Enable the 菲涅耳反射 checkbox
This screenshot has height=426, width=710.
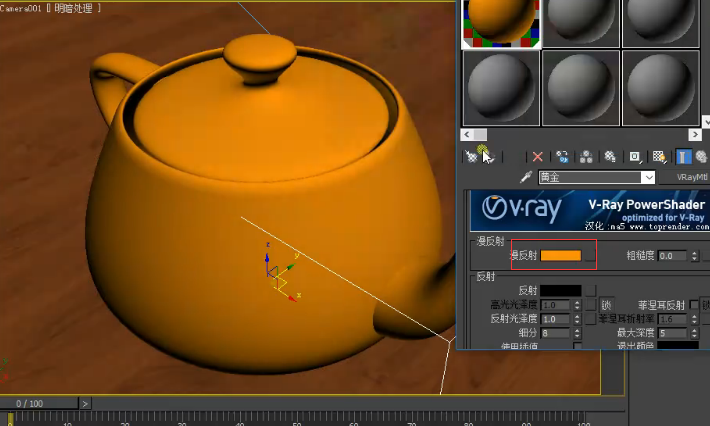(x=694, y=305)
